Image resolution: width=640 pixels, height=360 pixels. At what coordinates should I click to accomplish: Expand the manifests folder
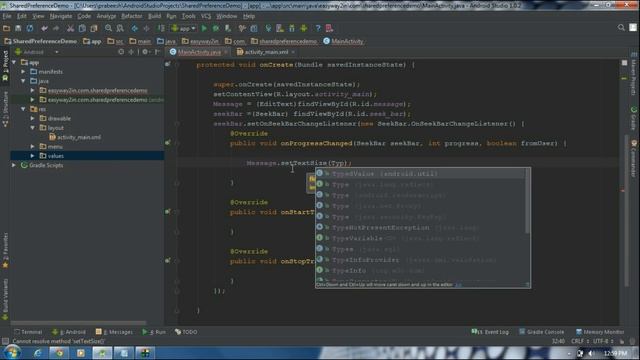point(23,72)
